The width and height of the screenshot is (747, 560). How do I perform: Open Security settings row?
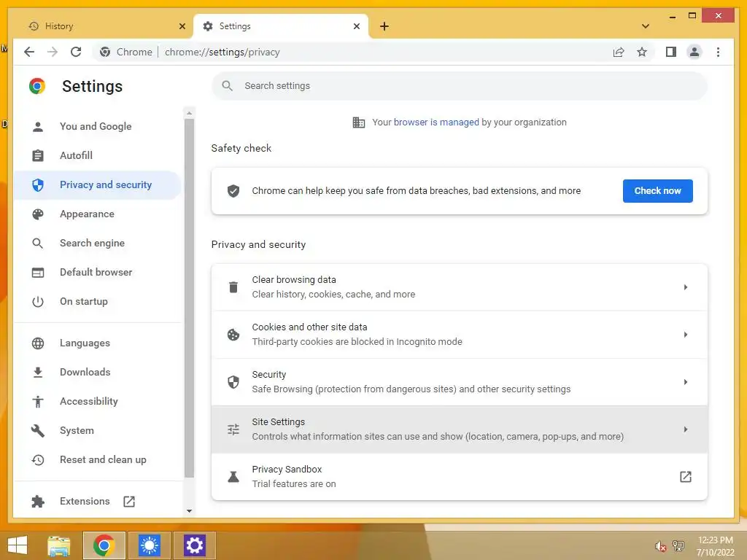(460, 382)
